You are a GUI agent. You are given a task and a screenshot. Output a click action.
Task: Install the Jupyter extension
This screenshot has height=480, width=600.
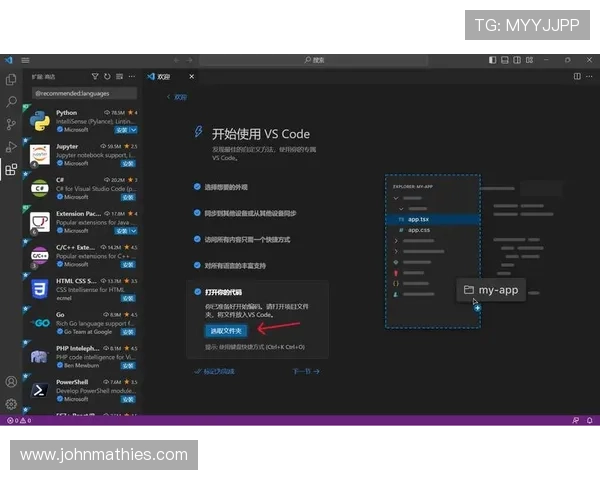(128, 164)
